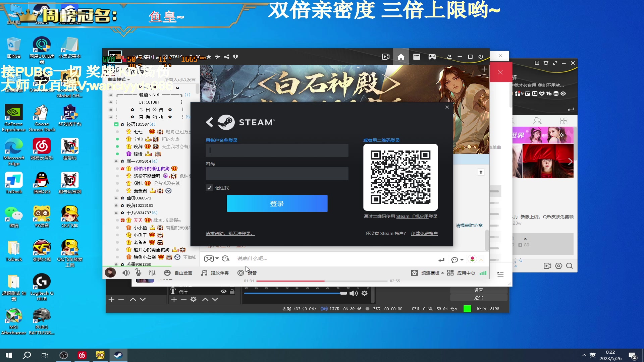The image size is (644, 362).
Task: Click the OBS 设置 settings button
Action: click(479, 290)
